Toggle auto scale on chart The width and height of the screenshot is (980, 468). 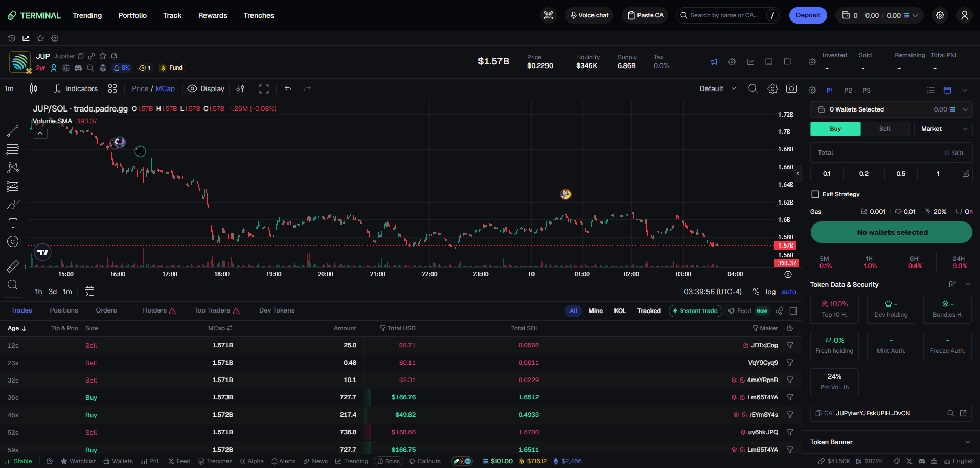point(789,292)
